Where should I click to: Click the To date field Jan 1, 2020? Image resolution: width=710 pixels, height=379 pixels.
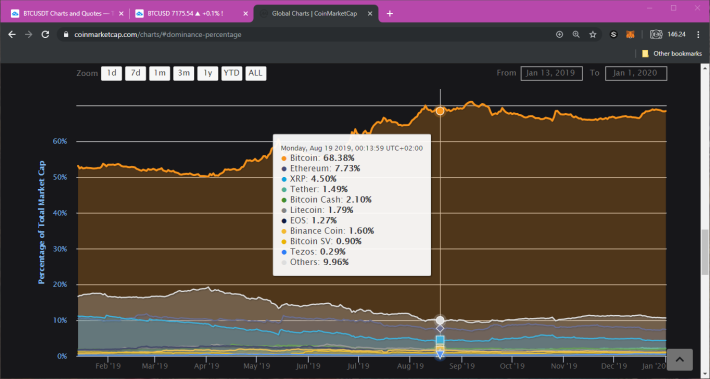coord(636,73)
